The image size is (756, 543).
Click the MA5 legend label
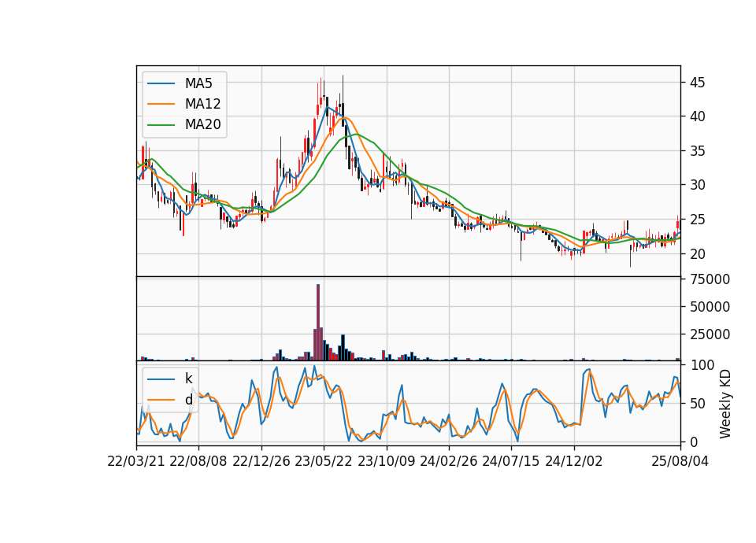[x=198, y=83]
